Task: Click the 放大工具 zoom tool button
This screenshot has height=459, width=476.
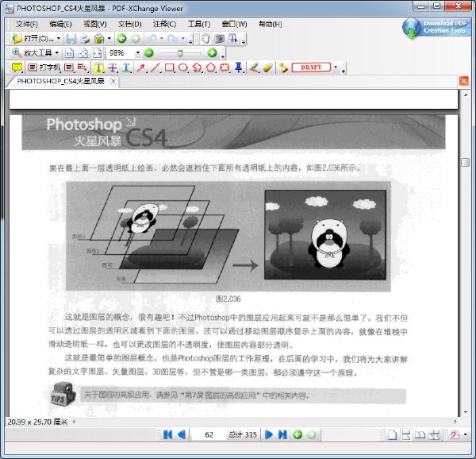Action: 32,53
